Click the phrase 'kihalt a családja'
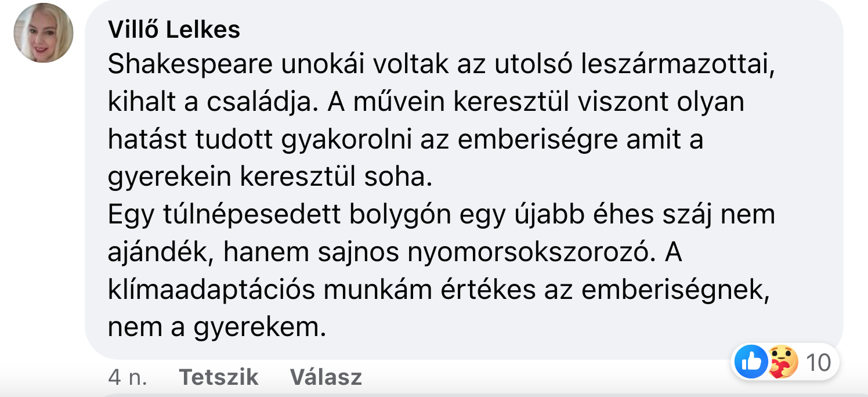This screenshot has height=397, width=868. [x=212, y=103]
